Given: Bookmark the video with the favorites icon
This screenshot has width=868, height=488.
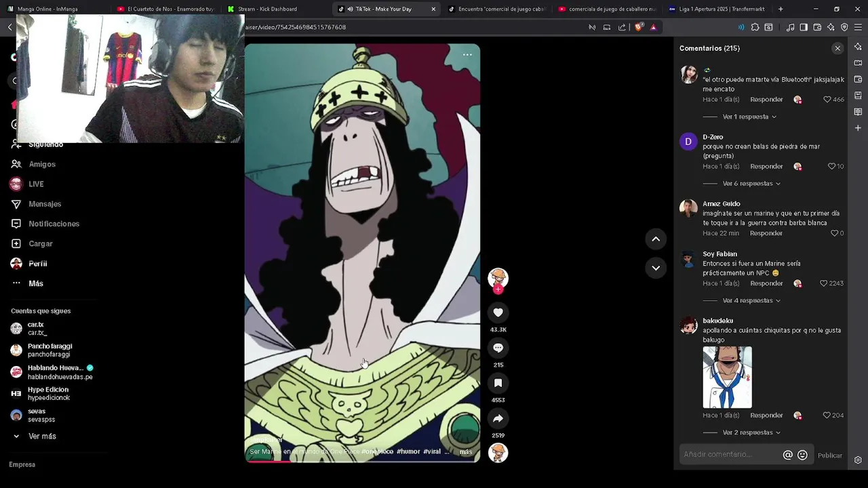Looking at the screenshot, I should (x=498, y=383).
